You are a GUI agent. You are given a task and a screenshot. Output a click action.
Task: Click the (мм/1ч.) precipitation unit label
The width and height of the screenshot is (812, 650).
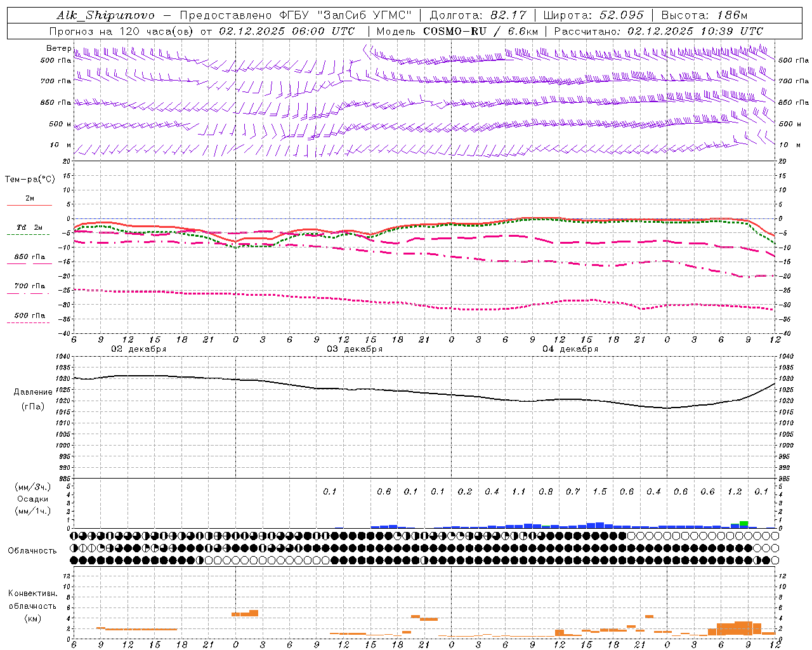pos(33,511)
